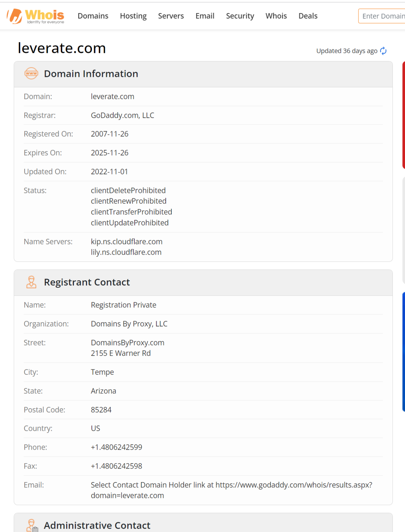Click the GoDaddy.com, LLC registrar value

[122, 115]
